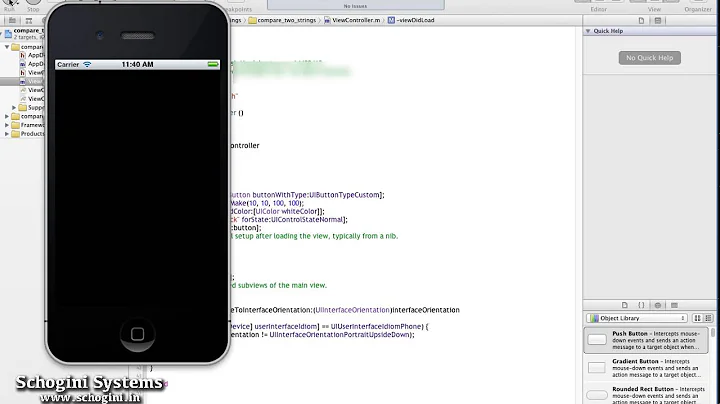Click UIInterfaceOrientationPortraitUpsideDown in code
Image resolution: width=720 pixels, height=404 pixels.
click(339, 335)
